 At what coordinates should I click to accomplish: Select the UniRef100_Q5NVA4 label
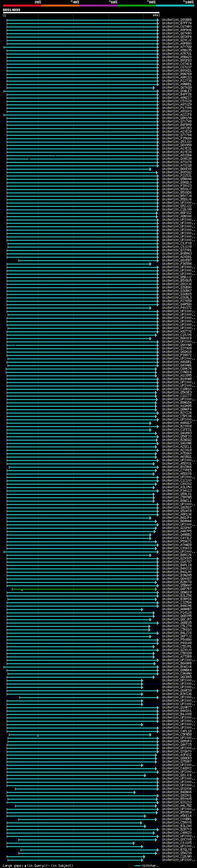click(177, 179)
